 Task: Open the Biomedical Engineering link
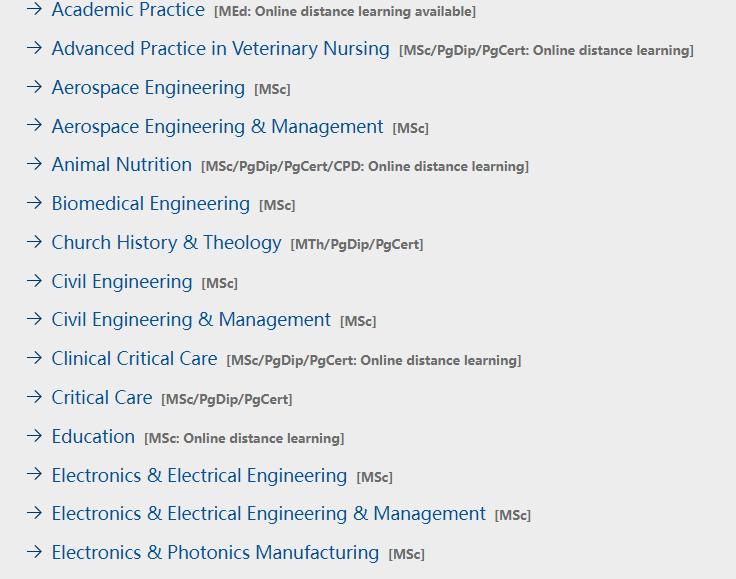pos(151,204)
